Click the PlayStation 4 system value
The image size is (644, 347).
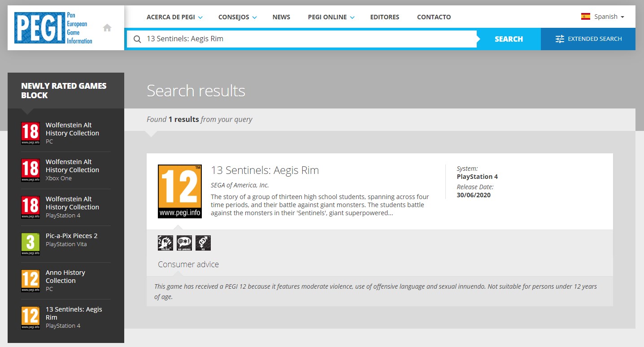click(477, 177)
